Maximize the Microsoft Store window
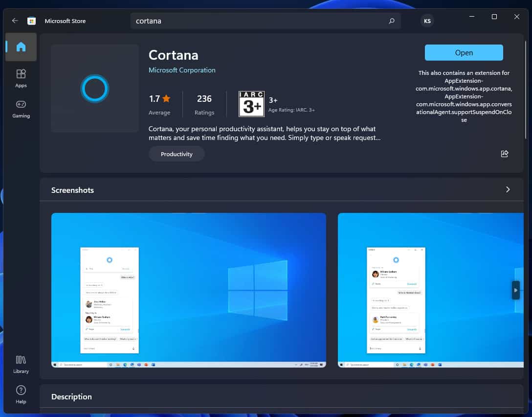Image resolution: width=532 pixels, height=417 pixels. 494,17
